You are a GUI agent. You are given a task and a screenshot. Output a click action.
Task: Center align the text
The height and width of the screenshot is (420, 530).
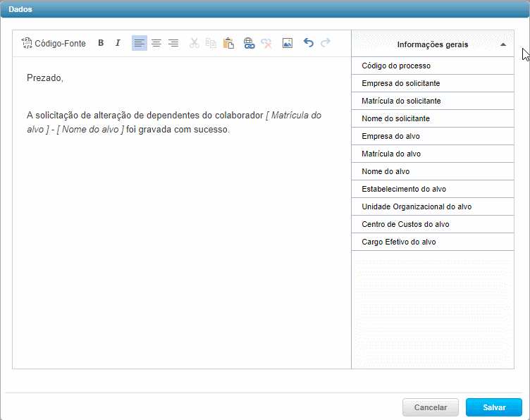tap(156, 43)
